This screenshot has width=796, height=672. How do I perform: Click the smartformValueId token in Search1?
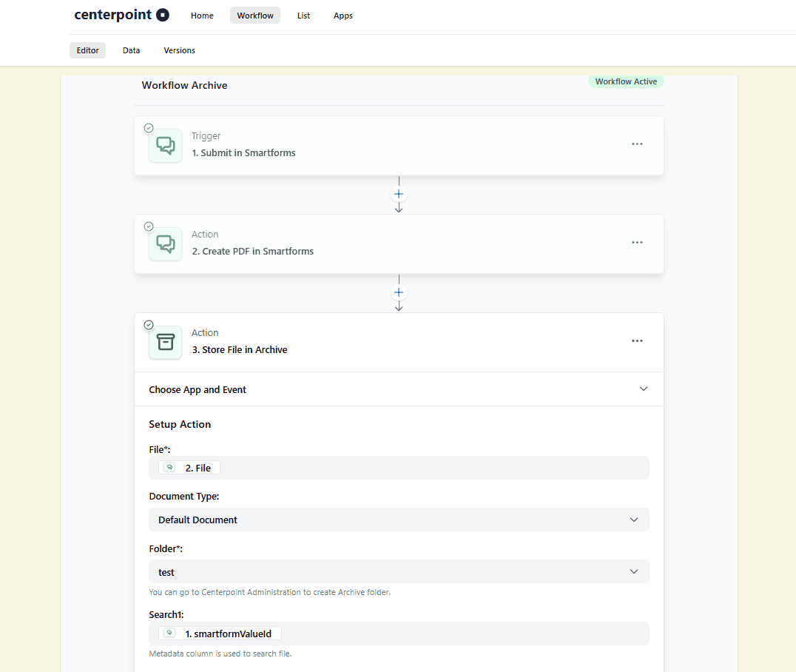[219, 633]
